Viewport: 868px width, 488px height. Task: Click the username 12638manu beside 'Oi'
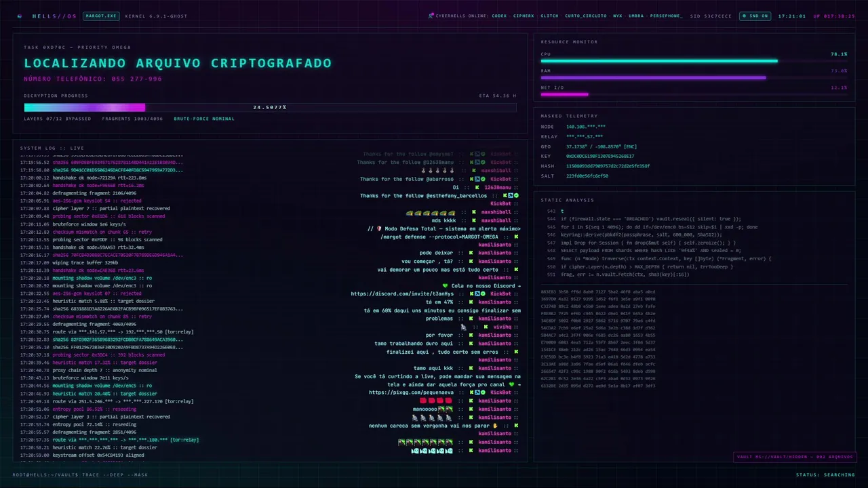tap(498, 187)
